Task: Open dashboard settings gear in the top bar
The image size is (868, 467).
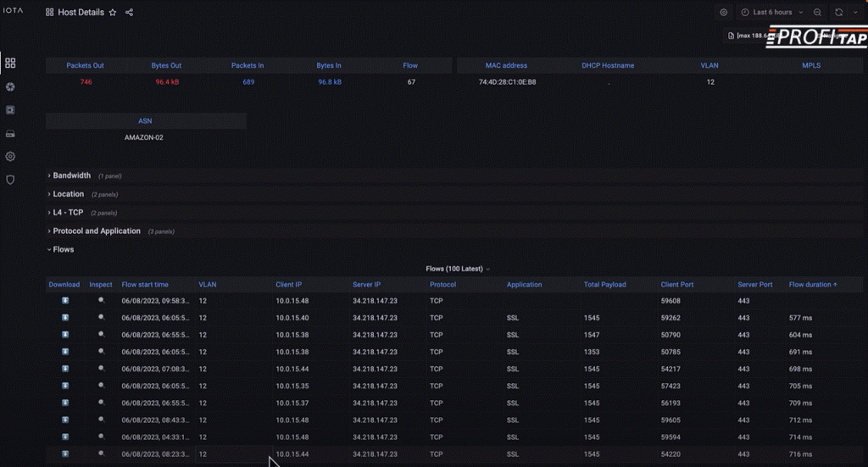Action: point(723,13)
